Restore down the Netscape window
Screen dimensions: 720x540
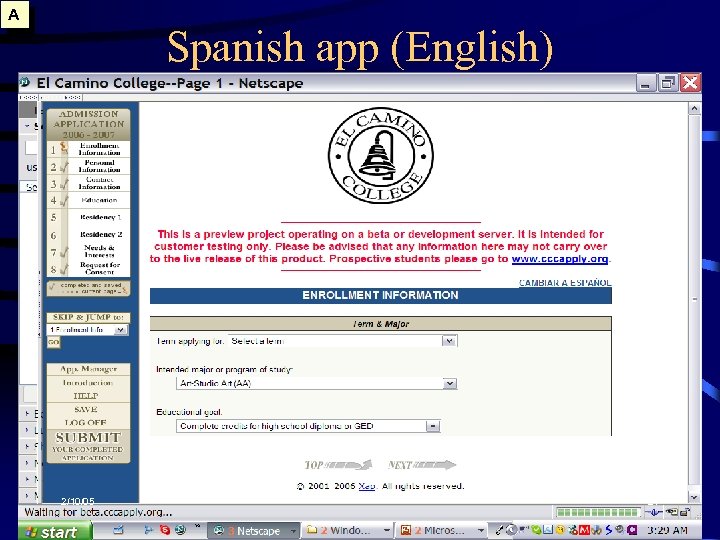[667, 83]
